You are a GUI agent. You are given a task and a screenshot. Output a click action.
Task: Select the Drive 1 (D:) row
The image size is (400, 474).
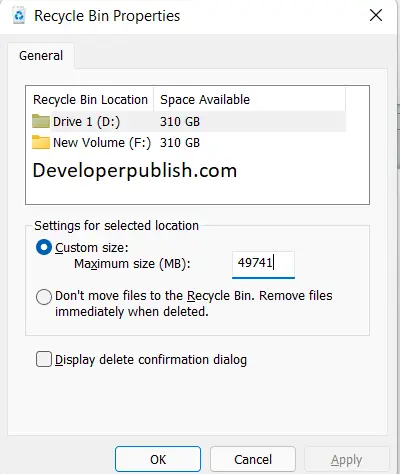tap(189, 121)
